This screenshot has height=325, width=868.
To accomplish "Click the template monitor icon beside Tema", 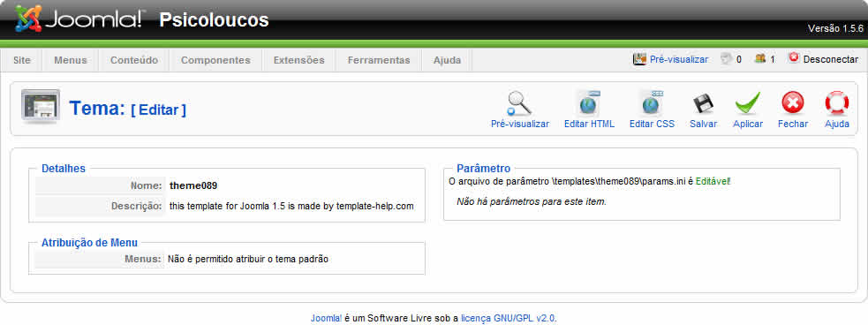I will [41, 105].
